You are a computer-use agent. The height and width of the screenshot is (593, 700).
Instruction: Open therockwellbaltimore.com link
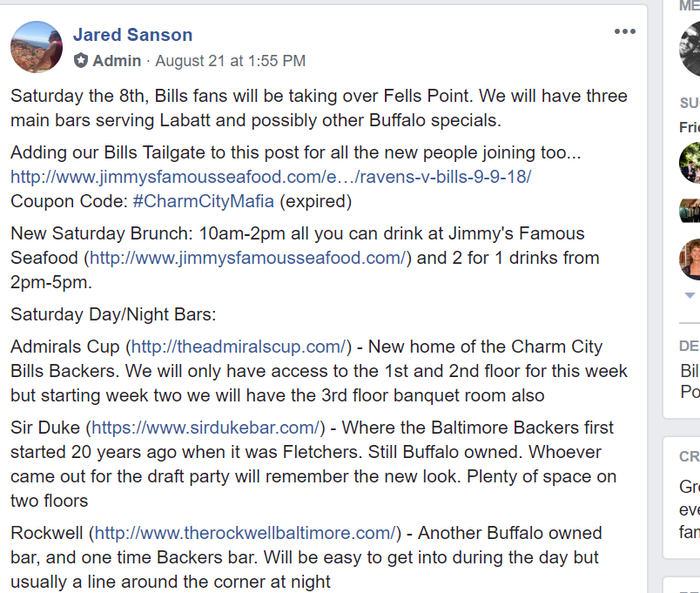pyautogui.click(x=246, y=533)
